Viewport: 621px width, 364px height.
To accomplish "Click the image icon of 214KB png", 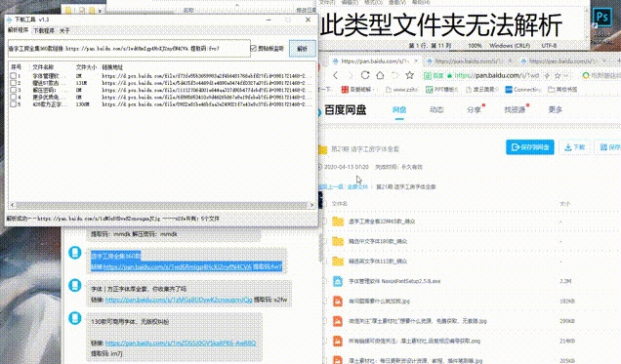I will coord(338,341).
